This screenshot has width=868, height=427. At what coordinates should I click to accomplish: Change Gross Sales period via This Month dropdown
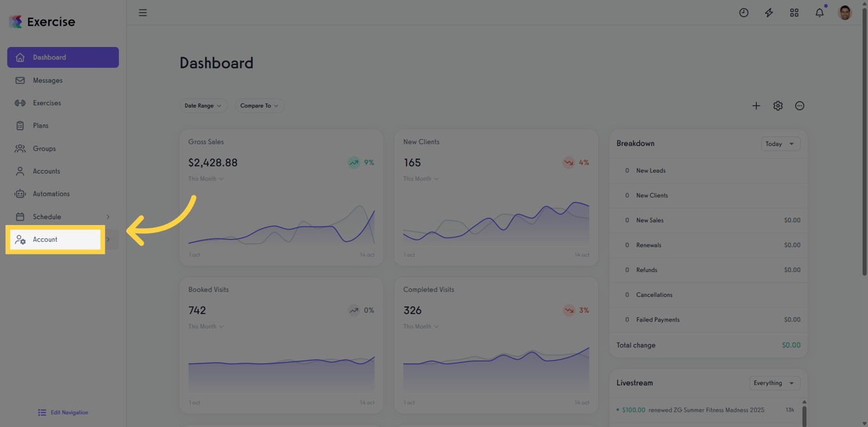205,179
